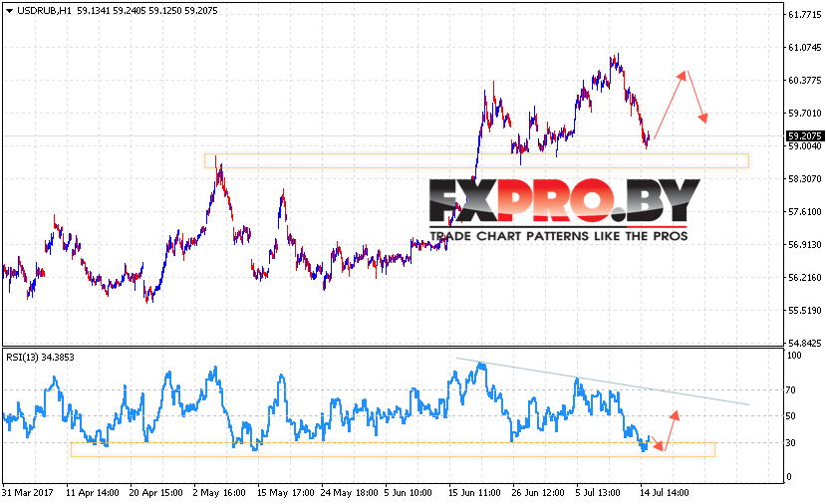Click the RSI level 70 label
This screenshot has height=504, width=826.
(791, 390)
